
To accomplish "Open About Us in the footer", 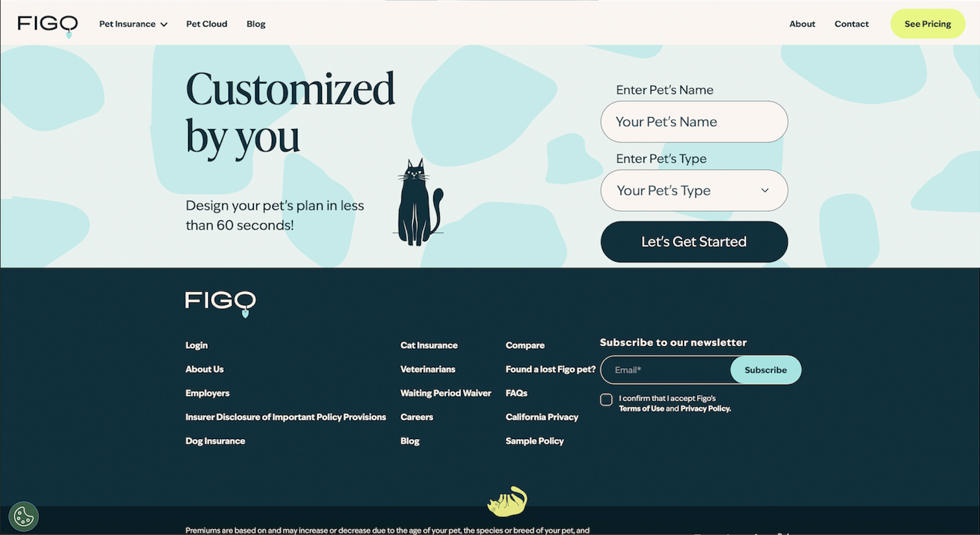I will point(205,369).
